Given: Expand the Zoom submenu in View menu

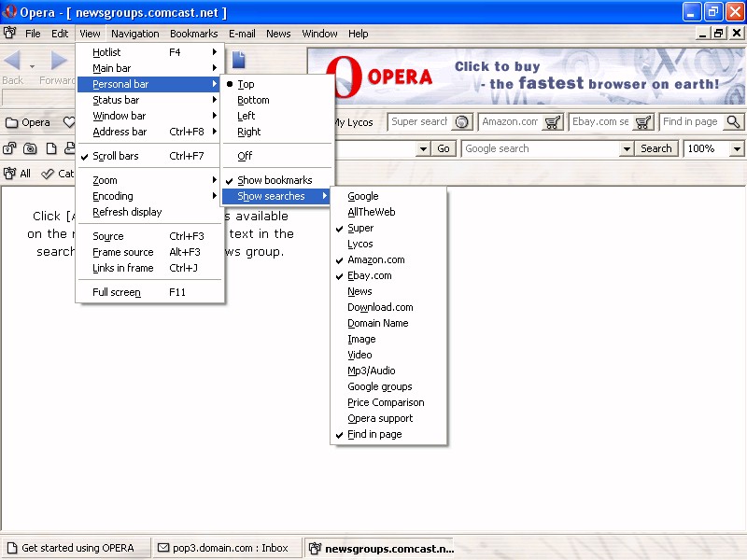Looking at the screenshot, I should (106, 180).
